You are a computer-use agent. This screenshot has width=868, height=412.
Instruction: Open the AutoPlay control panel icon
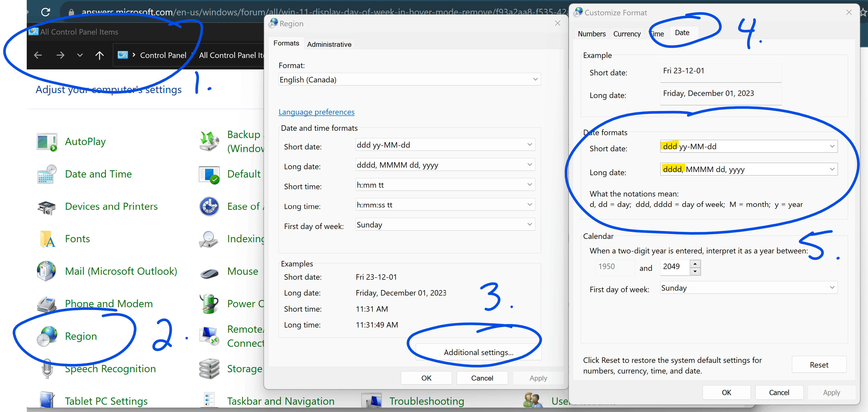(47, 142)
